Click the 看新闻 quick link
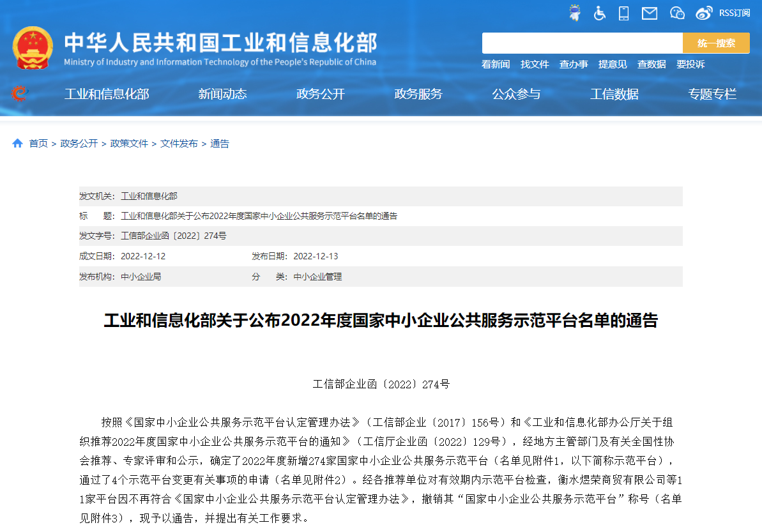The height and width of the screenshot is (532, 762). (x=496, y=64)
